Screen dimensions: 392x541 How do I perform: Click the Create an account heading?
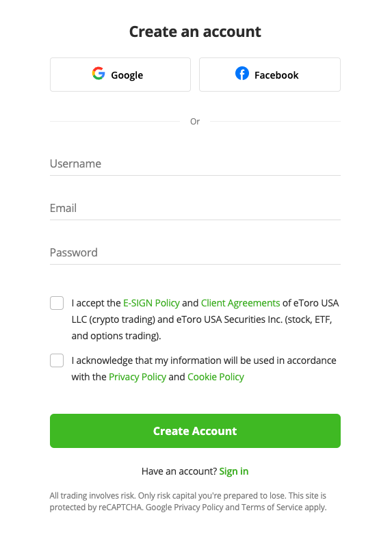click(x=195, y=31)
